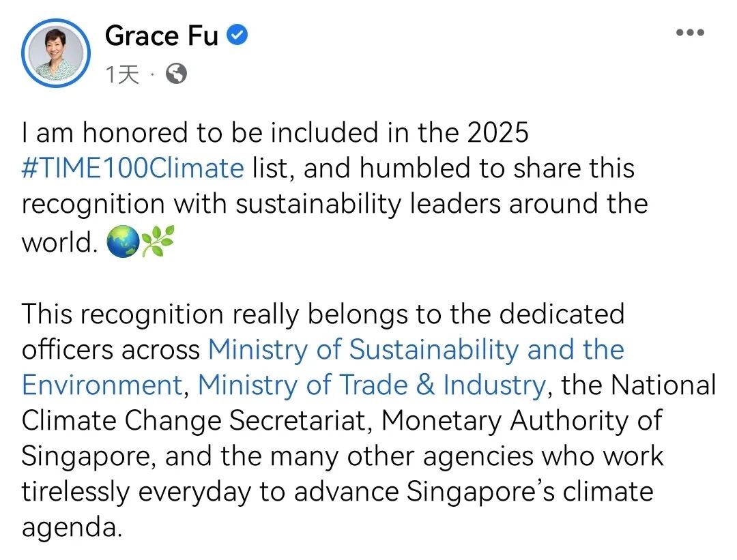Click the year "2025" in the post
The image size is (737, 560).
(497, 132)
